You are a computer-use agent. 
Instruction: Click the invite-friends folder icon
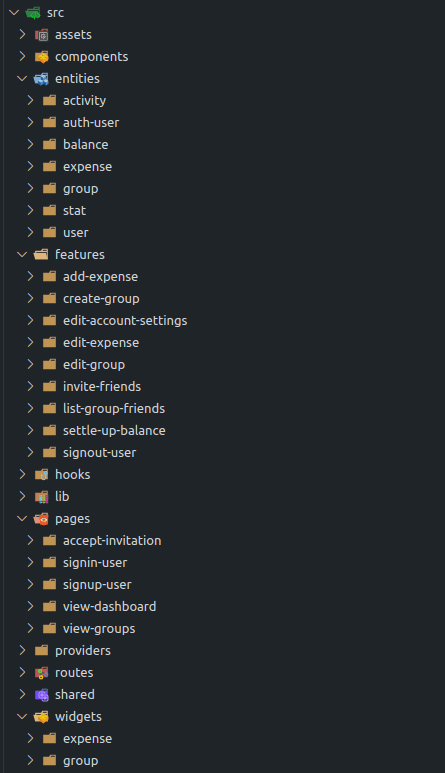pos(49,386)
